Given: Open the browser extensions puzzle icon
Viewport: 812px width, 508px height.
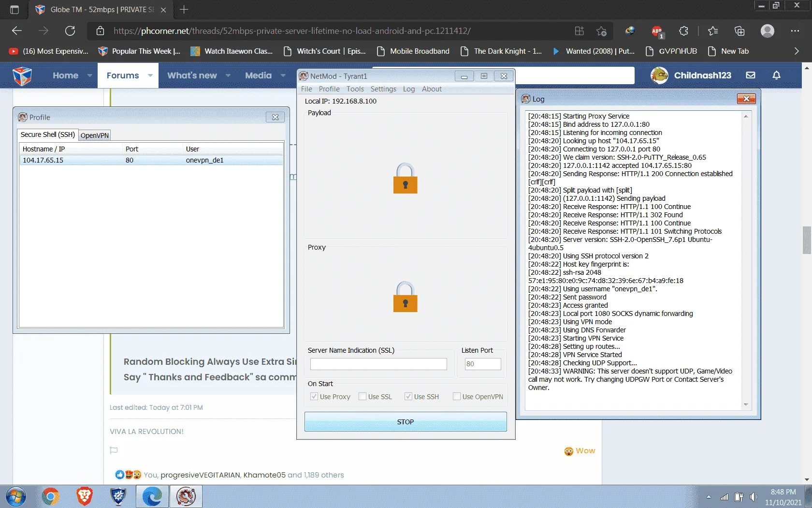Looking at the screenshot, I should pos(683,31).
